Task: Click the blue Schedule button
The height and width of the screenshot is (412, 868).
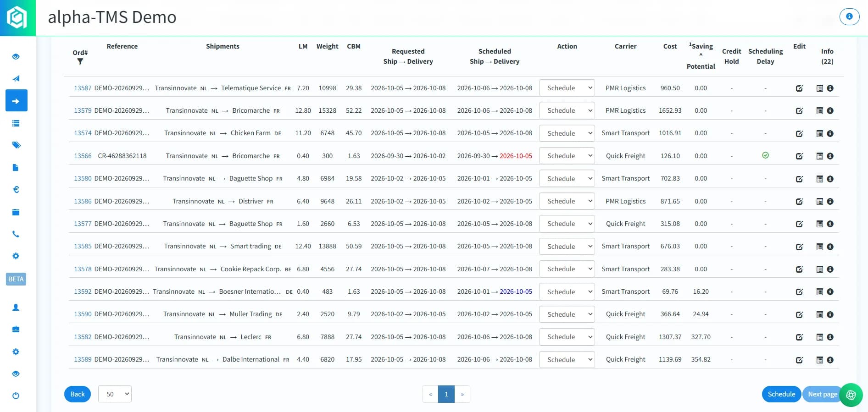Action: [x=781, y=394]
